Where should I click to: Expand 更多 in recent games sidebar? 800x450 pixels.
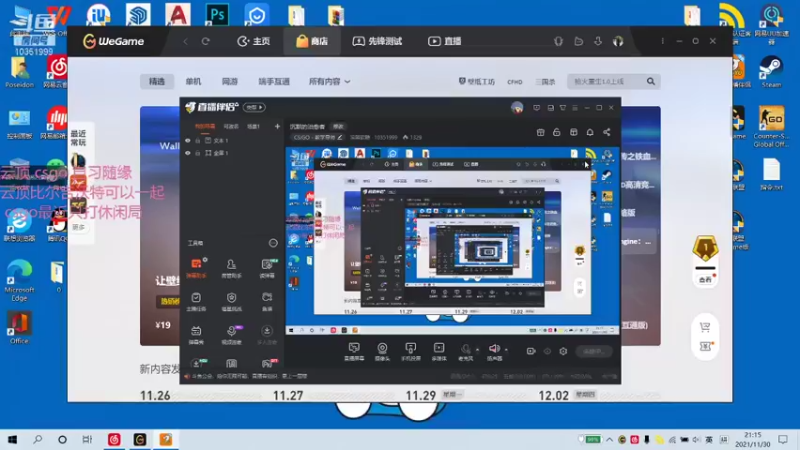click(x=78, y=227)
